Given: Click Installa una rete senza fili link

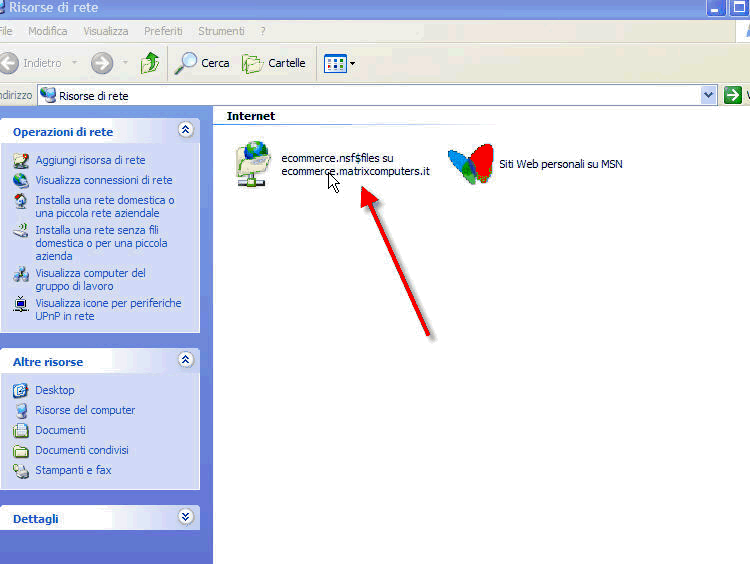Looking at the screenshot, I should [101, 243].
